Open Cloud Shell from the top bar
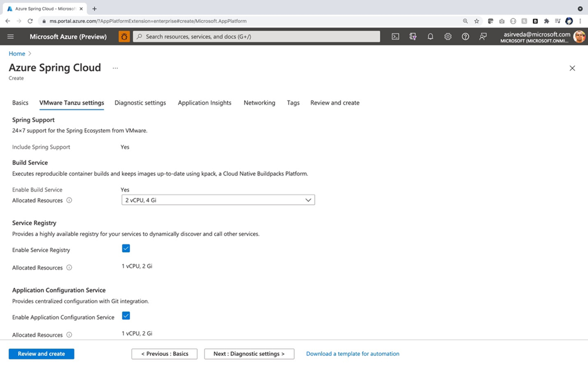The width and height of the screenshot is (588, 368). click(395, 37)
